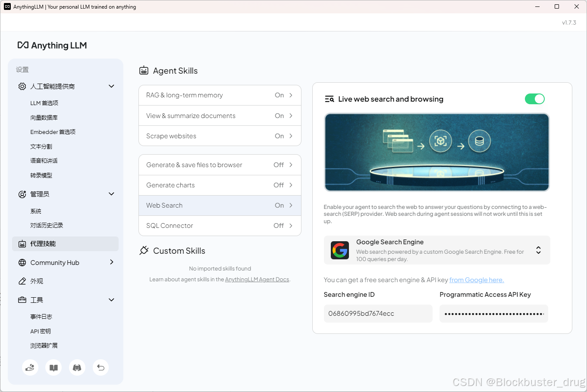Open the docs book icon button
The image size is (587, 392).
(53, 367)
